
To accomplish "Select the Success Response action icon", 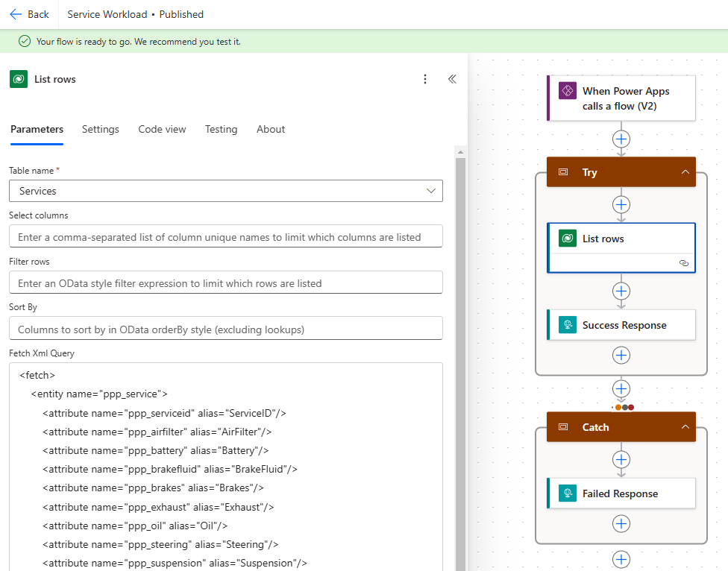I will click(x=567, y=325).
